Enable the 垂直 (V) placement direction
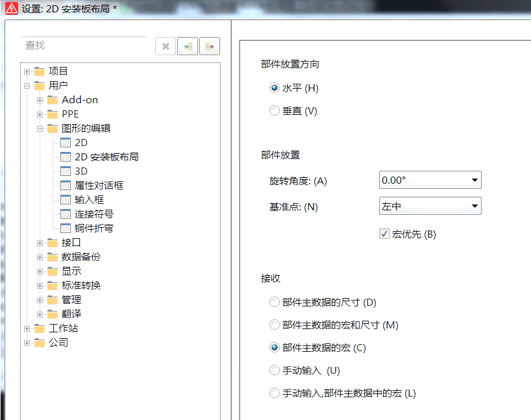The width and height of the screenshot is (531, 420). [275, 110]
